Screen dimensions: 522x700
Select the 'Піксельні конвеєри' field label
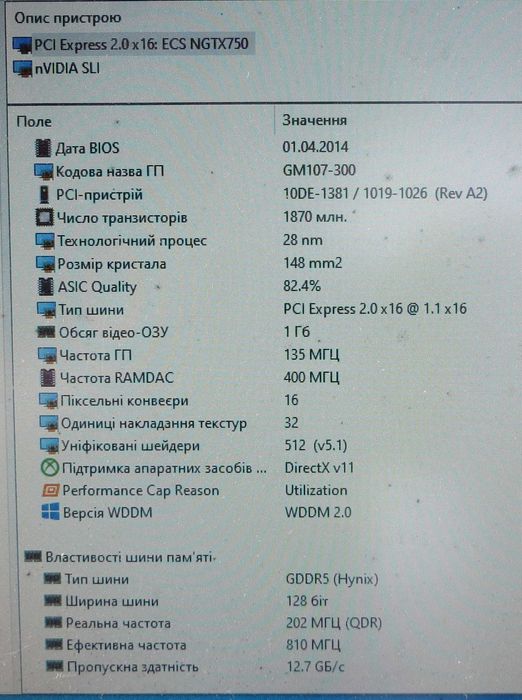(x=125, y=401)
